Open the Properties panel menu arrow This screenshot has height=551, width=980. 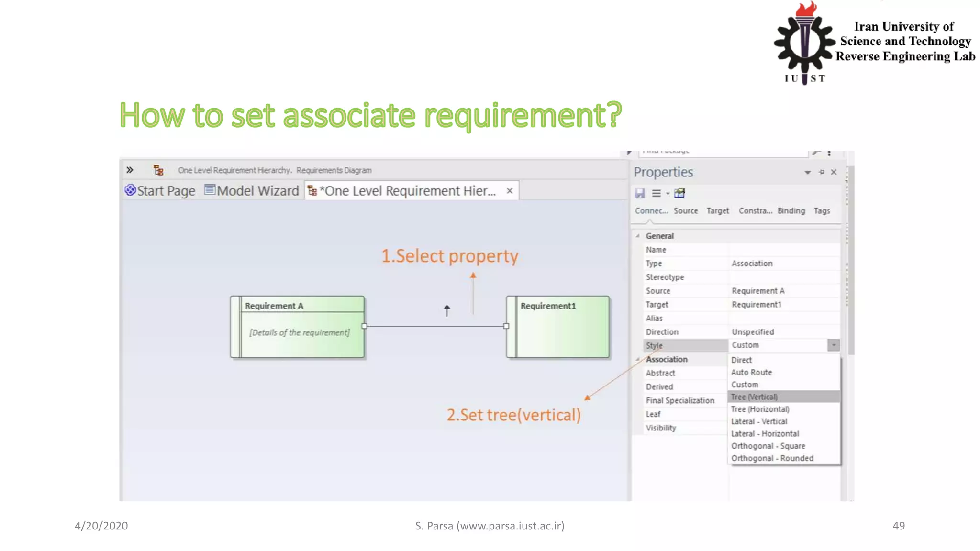pyautogui.click(x=807, y=172)
